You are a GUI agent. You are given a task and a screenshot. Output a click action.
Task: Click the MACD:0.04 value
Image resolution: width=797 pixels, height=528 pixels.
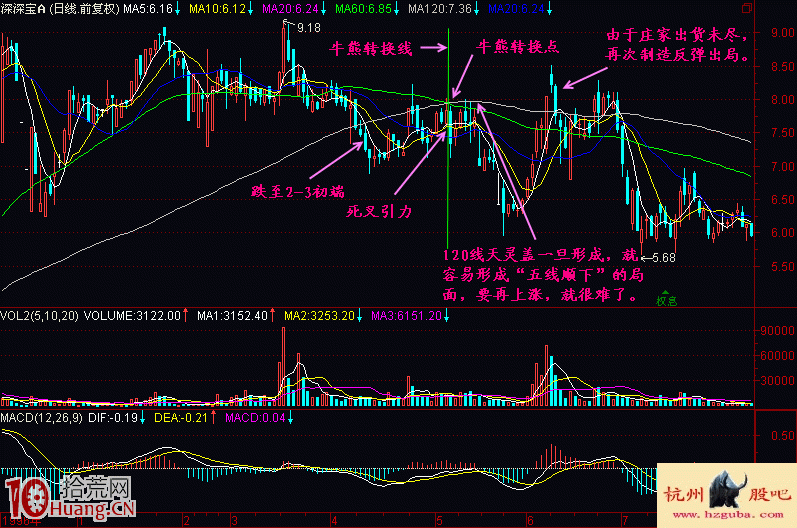tap(255, 418)
